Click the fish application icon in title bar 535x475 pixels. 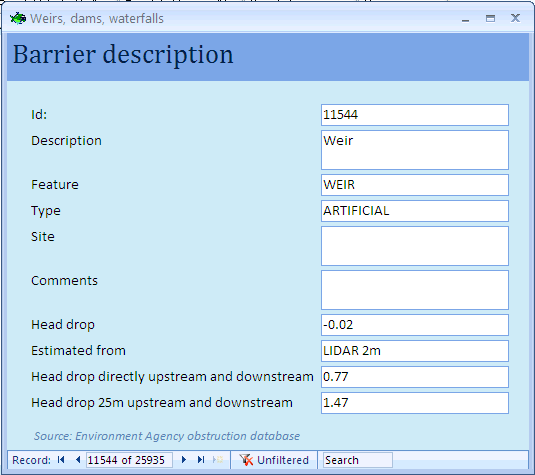tap(18, 18)
